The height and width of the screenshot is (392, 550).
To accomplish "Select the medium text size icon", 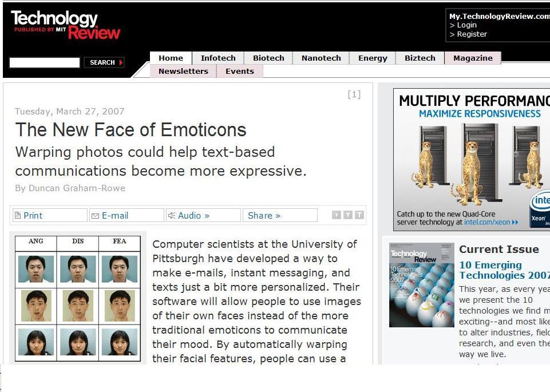I will pos(348,215).
